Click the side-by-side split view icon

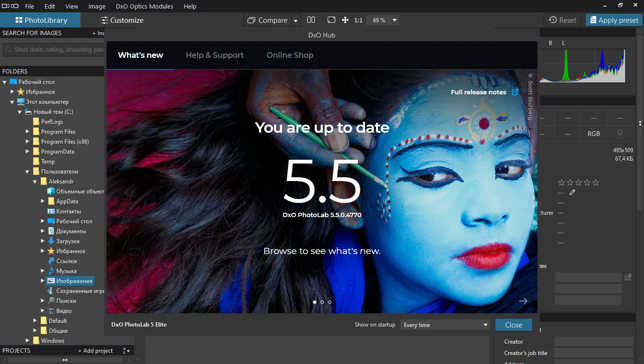311,20
